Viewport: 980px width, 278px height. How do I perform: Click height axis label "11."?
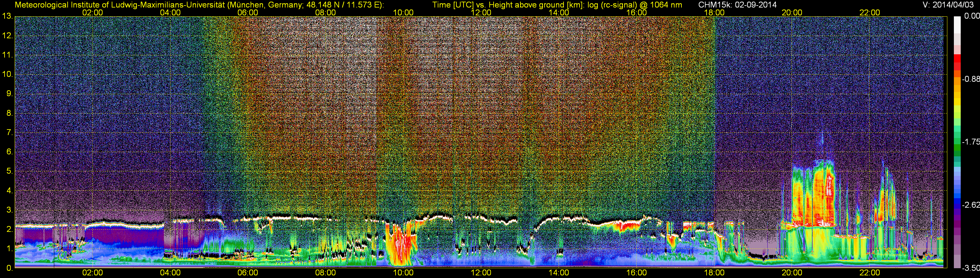tap(8, 55)
